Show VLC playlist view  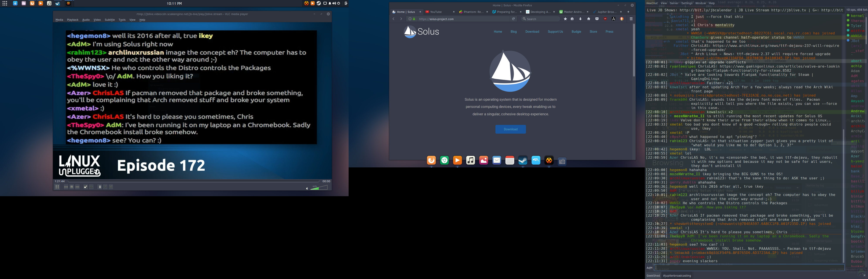[x=100, y=187]
